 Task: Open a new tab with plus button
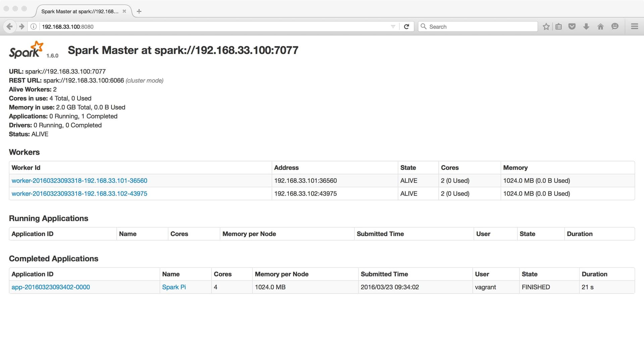click(139, 11)
